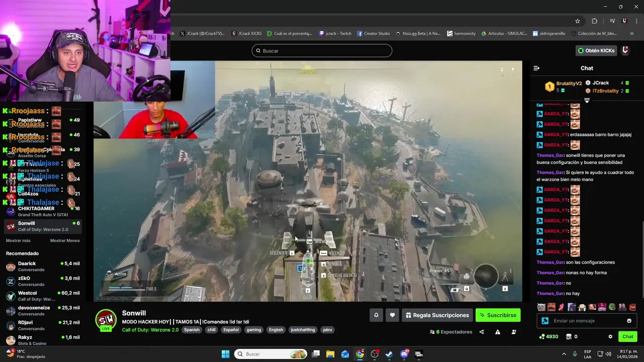
Task: Open RDjavi recommended channel
Action: [x=43, y=325]
